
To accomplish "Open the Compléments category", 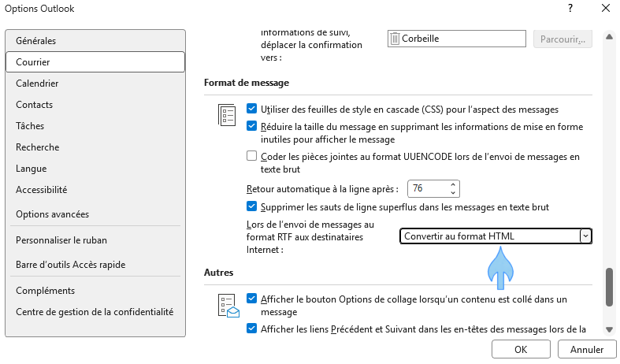I will tap(95, 291).
